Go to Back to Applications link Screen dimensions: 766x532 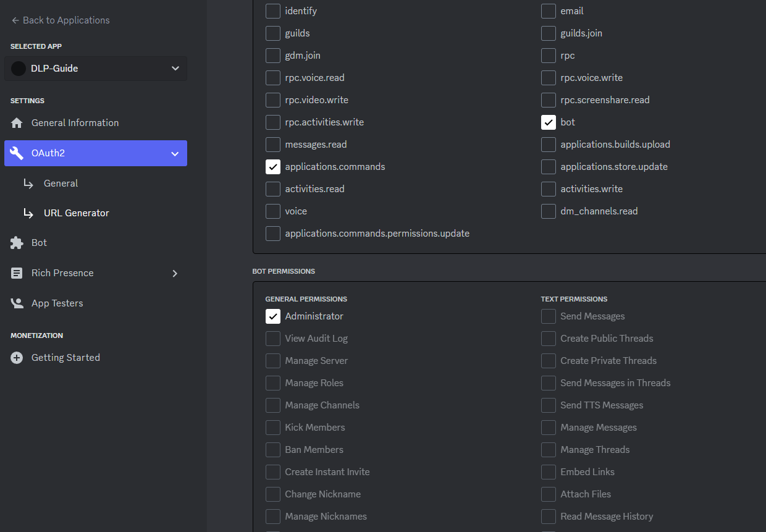click(x=65, y=20)
